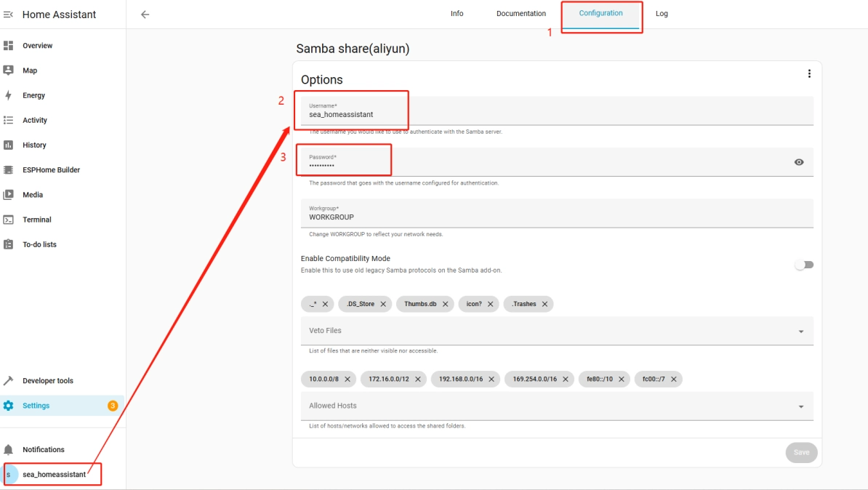The height and width of the screenshot is (490, 868).
Task: Open Settings in the sidebar
Action: (x=36, y=406)
